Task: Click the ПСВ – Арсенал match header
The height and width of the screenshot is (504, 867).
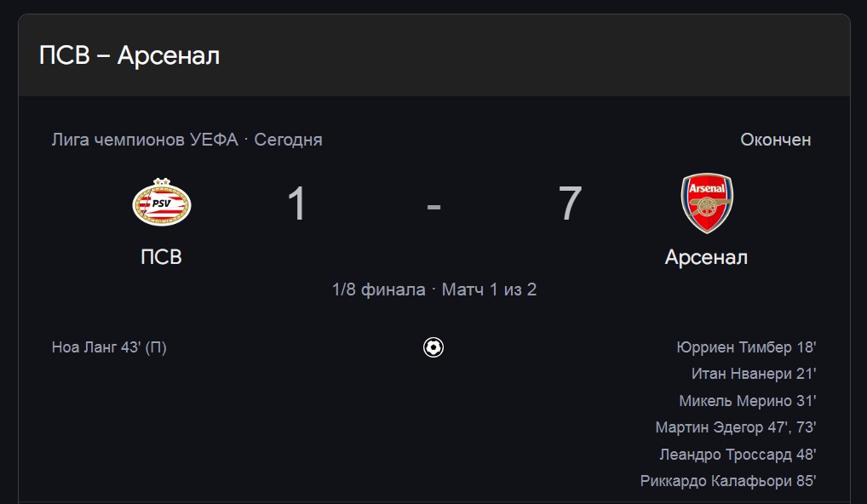Action: pyautogui.click(x=129, y=55)
